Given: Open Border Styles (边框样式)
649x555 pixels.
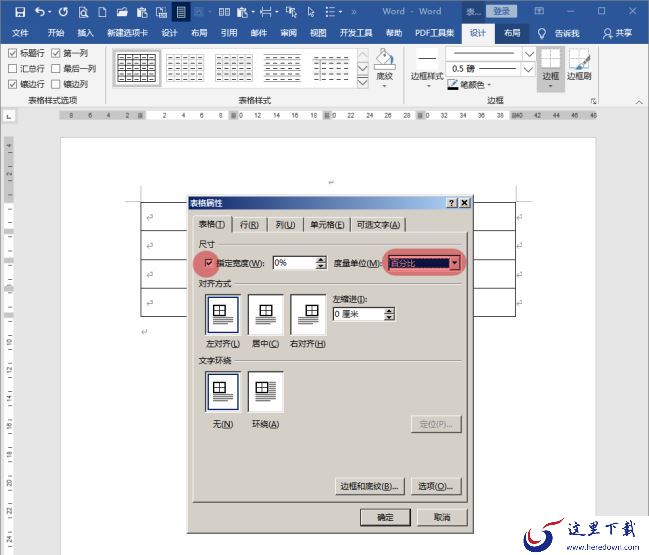Looking at the screenshot, I should (x=427, y=68).
